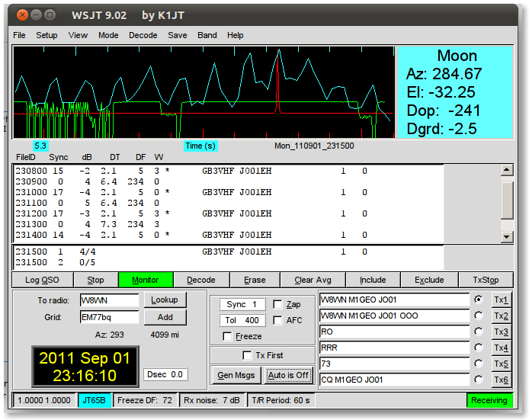529x420 pixels.
Task: Click the TxStop button
Action: (x=486, y=280)
